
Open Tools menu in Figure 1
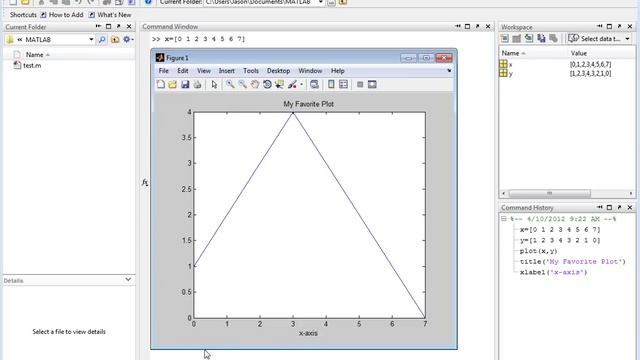coord(251,71)
